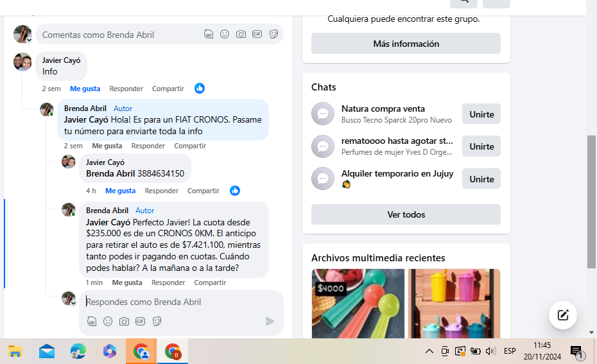Join the Natura compra venta chat
Screen dimensions: 597x364
481,114
